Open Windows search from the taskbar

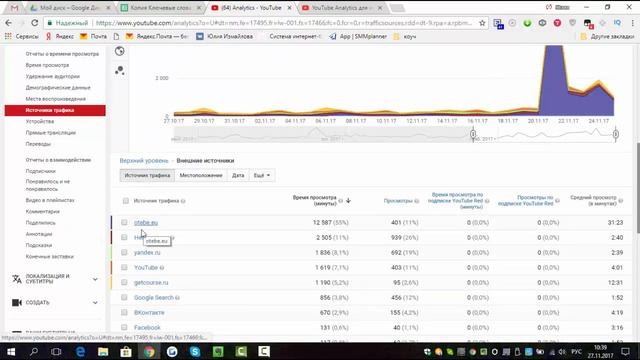pyautogui.click(x=34, y=351)
